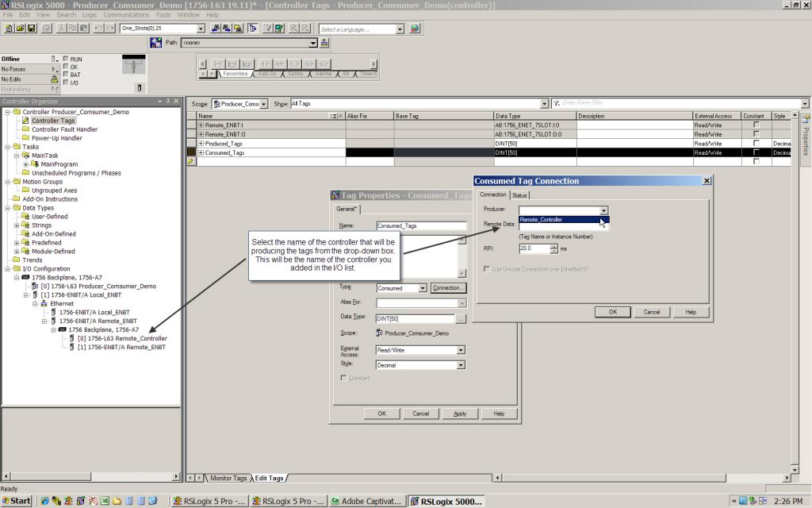The width and height of the screenshot is (812, 508).
Task: Click the Verify Controller icon
Action: click(279, 28)
